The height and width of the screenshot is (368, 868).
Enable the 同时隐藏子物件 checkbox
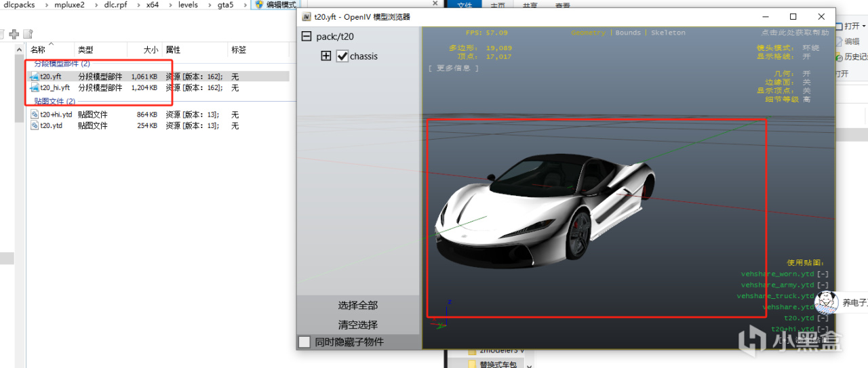point(304,342)
